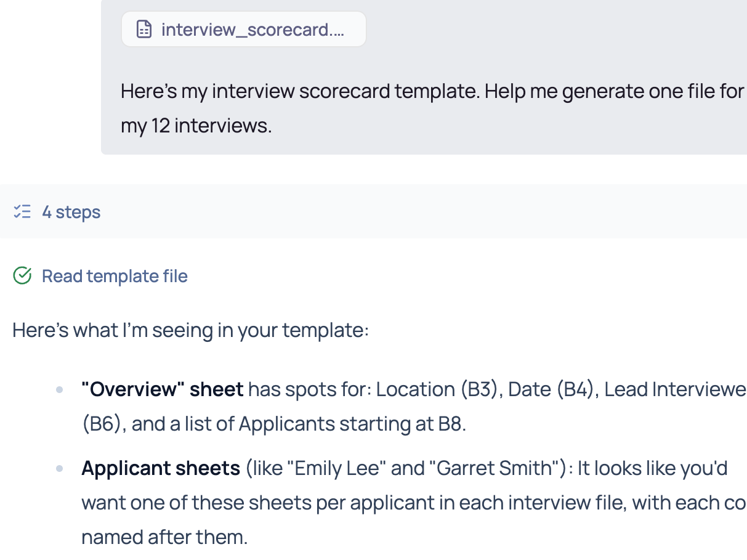Click the "Emily Lee" sheet name text
The image size is (747, 560).
[x=339, y=468]
